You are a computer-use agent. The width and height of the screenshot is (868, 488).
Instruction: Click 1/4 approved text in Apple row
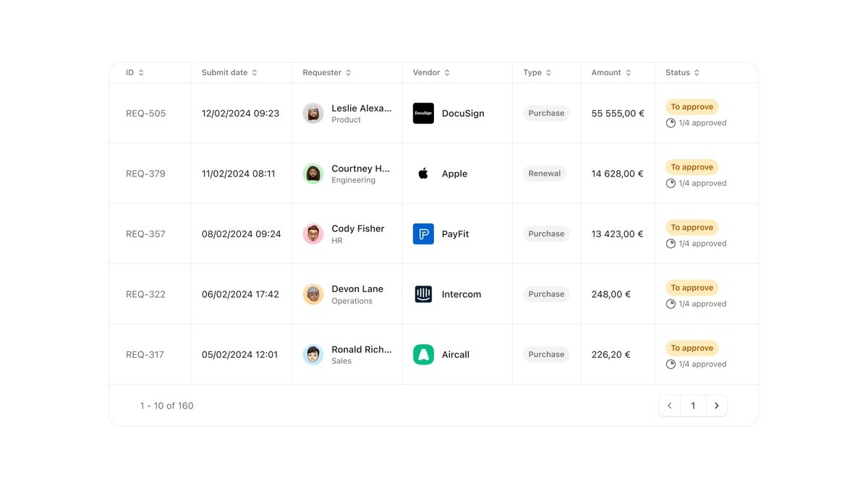[x=702, y=184]
